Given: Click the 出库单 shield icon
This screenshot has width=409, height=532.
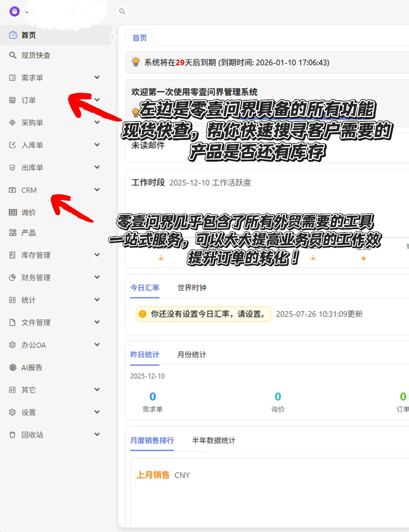Looking at the screenshot, I should coord(13,168).
